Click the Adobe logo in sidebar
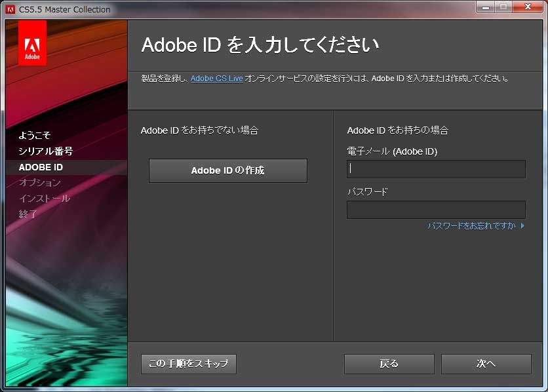548x392 pixels. [x=32, y=43]
